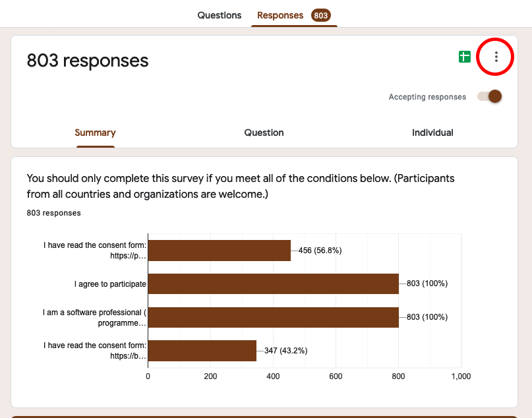Screen dimensions: 532x418
Task: Click the 456 (56.8%) consent form bar
Action: pos(219,251)
